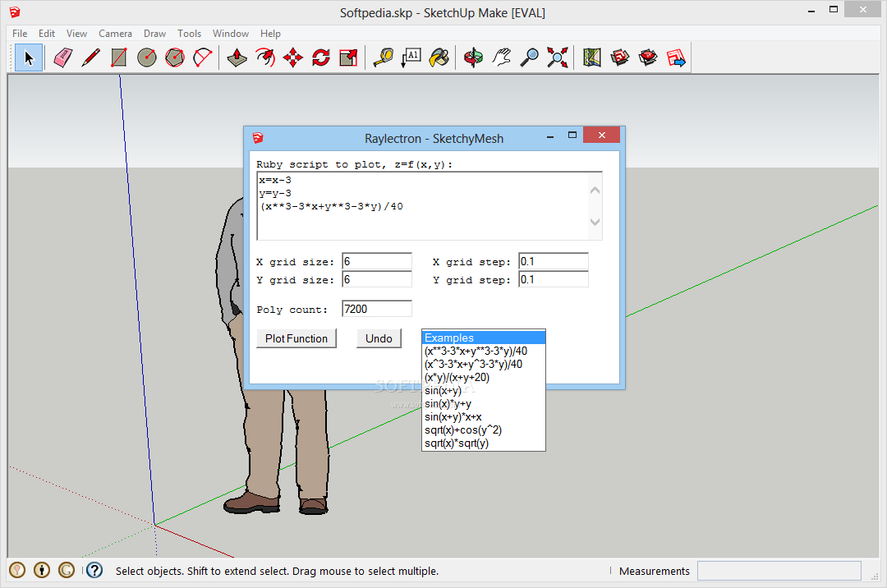
Task: Open the Window menu
Action: pyautogui.click(x=230, y=34)
